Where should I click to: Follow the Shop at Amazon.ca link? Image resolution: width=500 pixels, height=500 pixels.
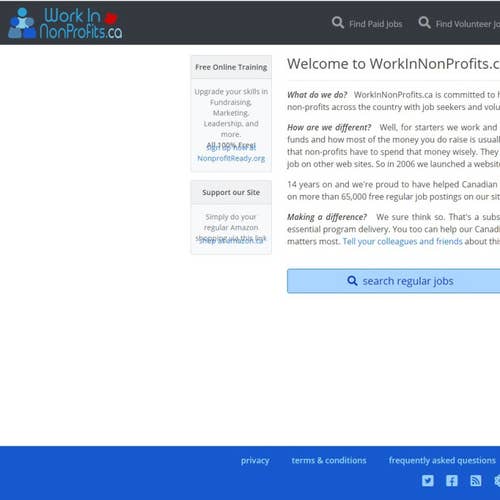[x=231, y=241]
